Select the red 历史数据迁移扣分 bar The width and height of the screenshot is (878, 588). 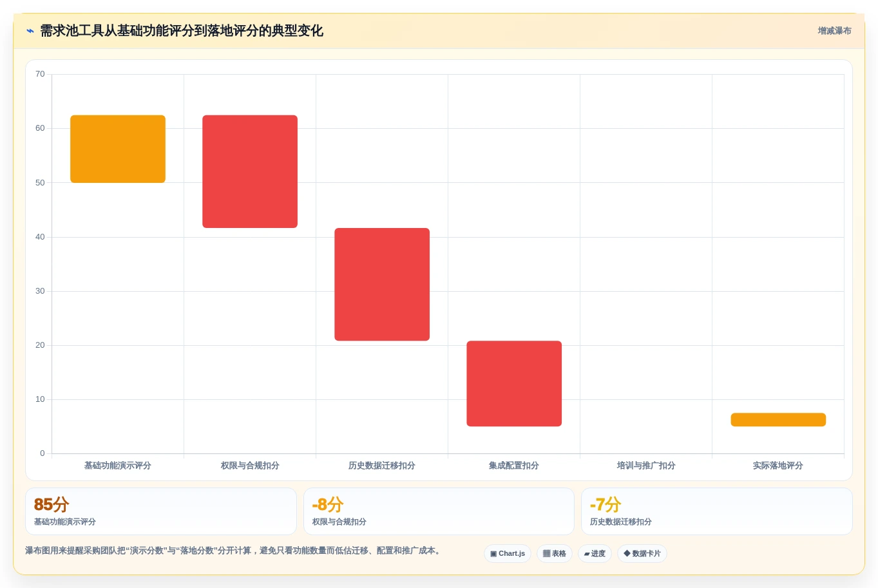tap(382, 284)
